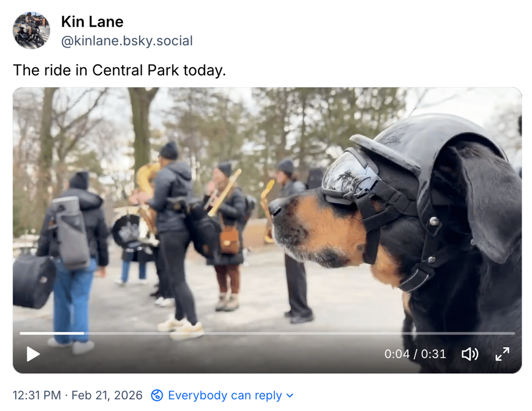This screenshot has width=532, height=411.
Task: Seek to the very end of the progress bar
Action: click(x=514, y=333)
